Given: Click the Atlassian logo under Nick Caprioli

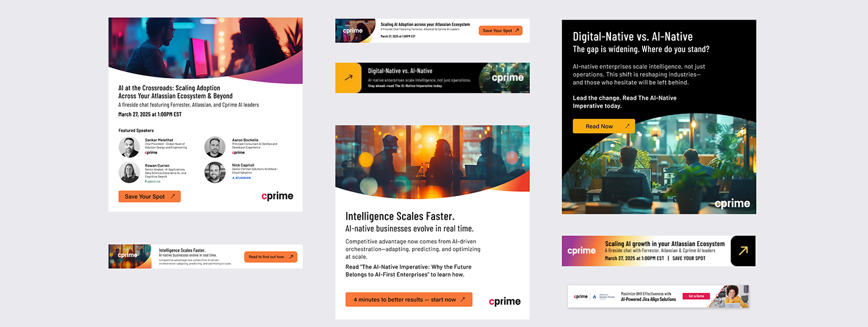Looking at the screenshot, I should point(241,178).
